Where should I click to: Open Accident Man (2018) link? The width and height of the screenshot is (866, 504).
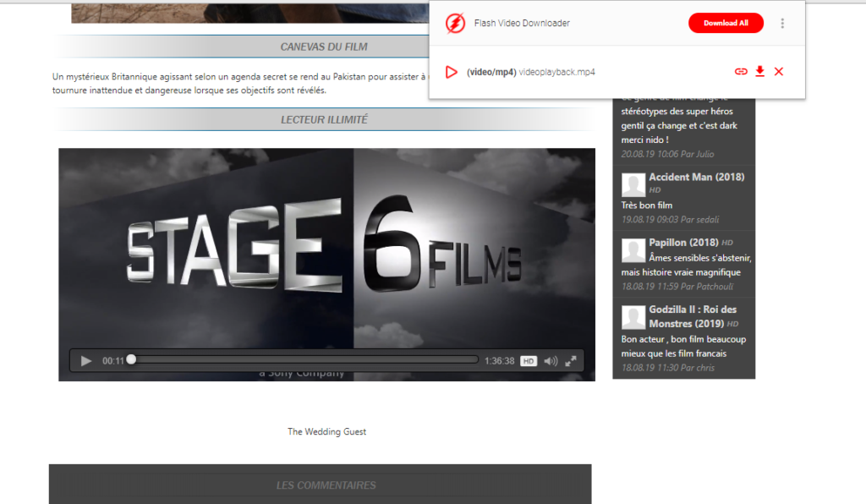tap(697, 177)
